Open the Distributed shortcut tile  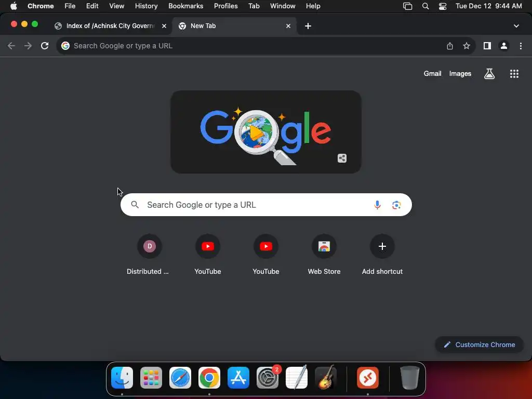tap(149, 255)
